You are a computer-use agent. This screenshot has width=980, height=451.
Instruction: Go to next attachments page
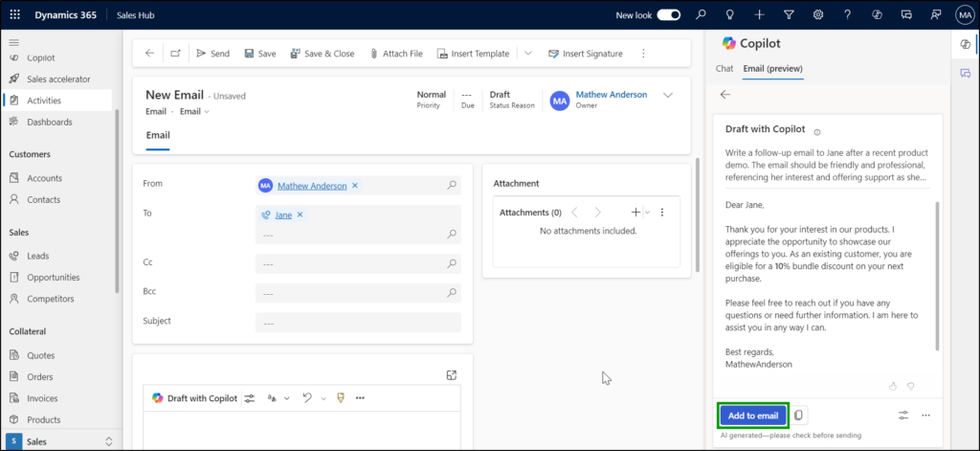(597, 212)
